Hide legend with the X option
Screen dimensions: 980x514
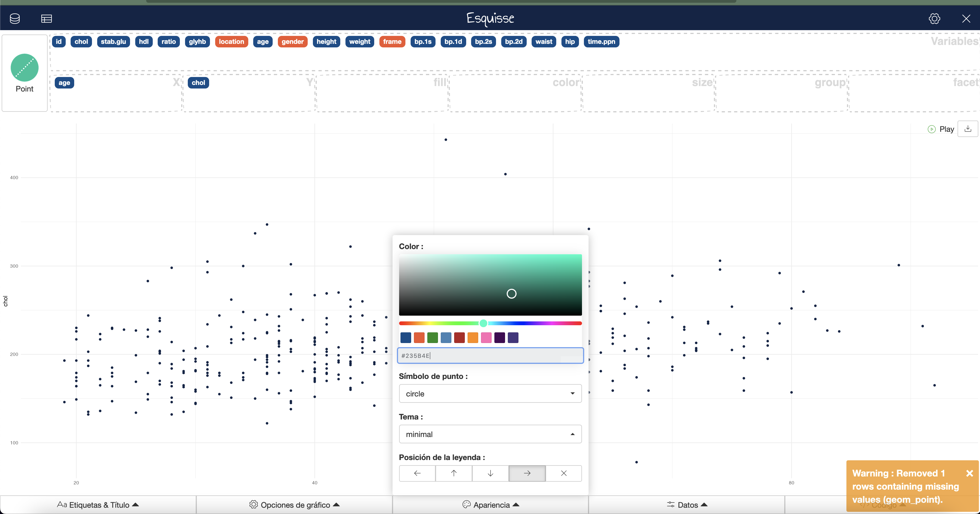564,473
